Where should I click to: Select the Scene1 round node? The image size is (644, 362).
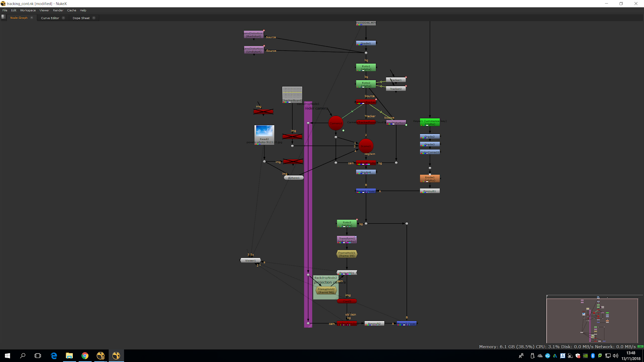[x=366, y=146]
